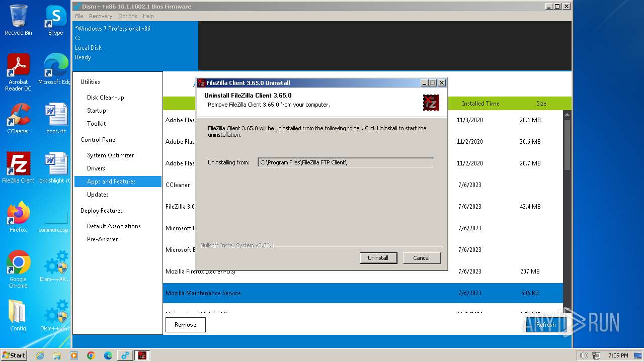Open the Dism++AR desktop icon
Screen dimensions: 644x362
click(x=55, y=266)
